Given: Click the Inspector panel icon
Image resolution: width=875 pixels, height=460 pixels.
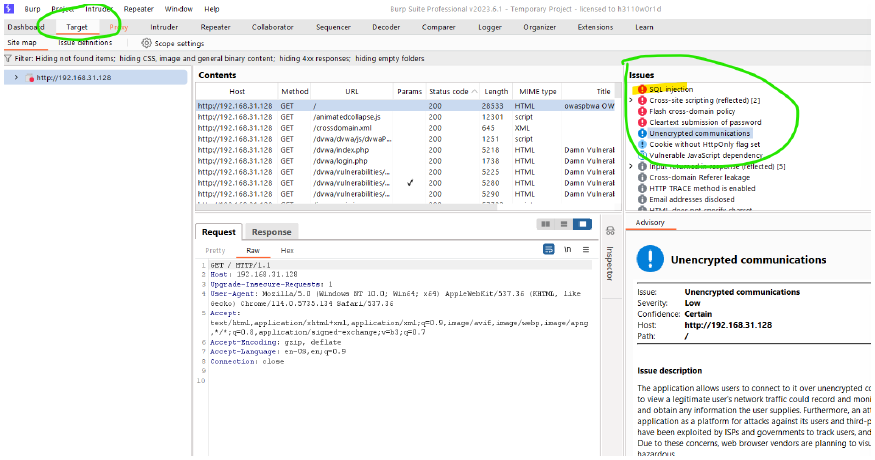Looking at the screenshot, I should coord(610,231).
